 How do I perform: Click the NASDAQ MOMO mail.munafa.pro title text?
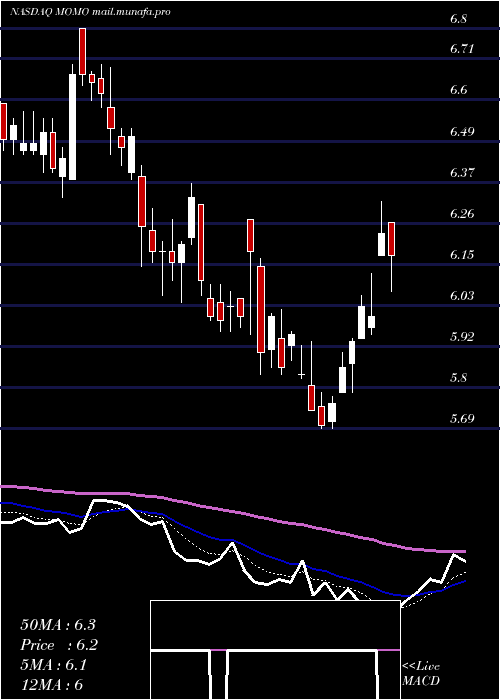point(90,12)
